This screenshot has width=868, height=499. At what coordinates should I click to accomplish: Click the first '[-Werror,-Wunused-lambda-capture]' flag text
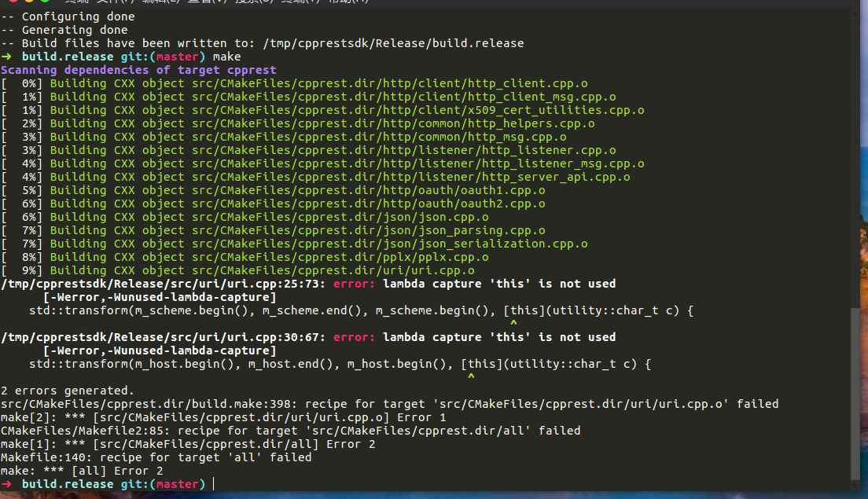coord(160,297)
